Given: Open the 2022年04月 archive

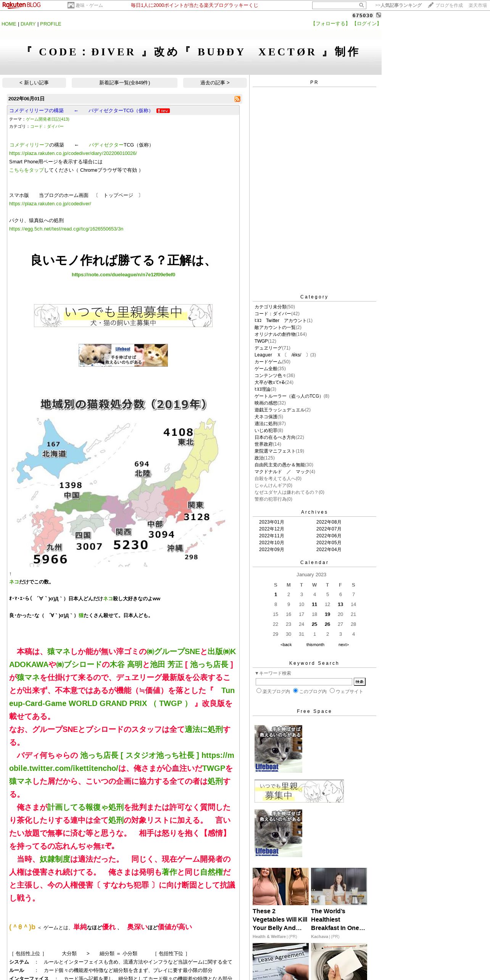Looking at the screenshot, I should tap(329, 550).
